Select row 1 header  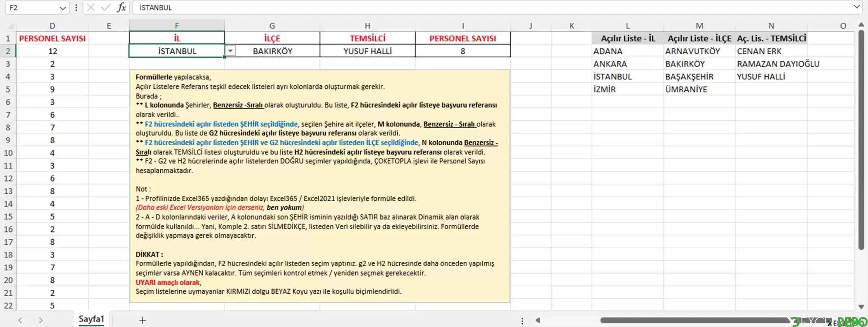[x=8, y=38]
